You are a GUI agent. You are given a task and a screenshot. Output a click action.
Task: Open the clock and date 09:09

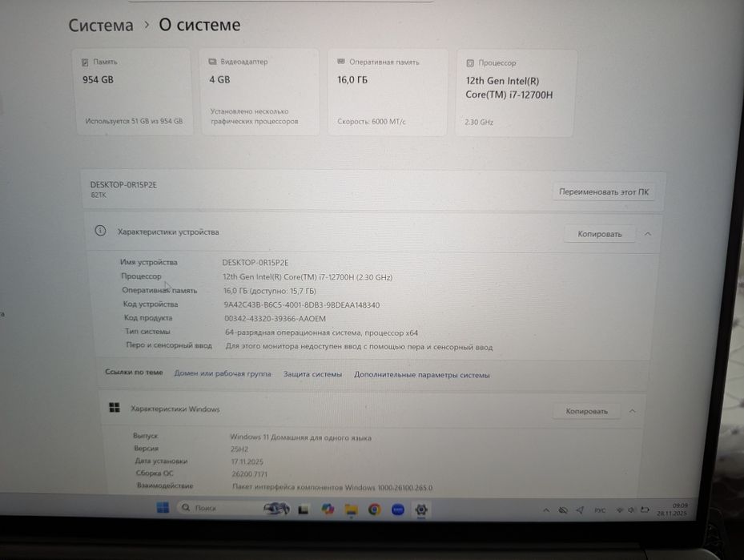pos(673,510)
